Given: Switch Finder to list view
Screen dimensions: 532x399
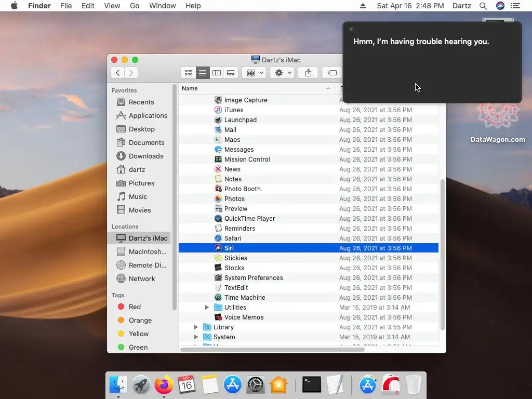Looking at the screenshot, I should [x=203, y=73].
